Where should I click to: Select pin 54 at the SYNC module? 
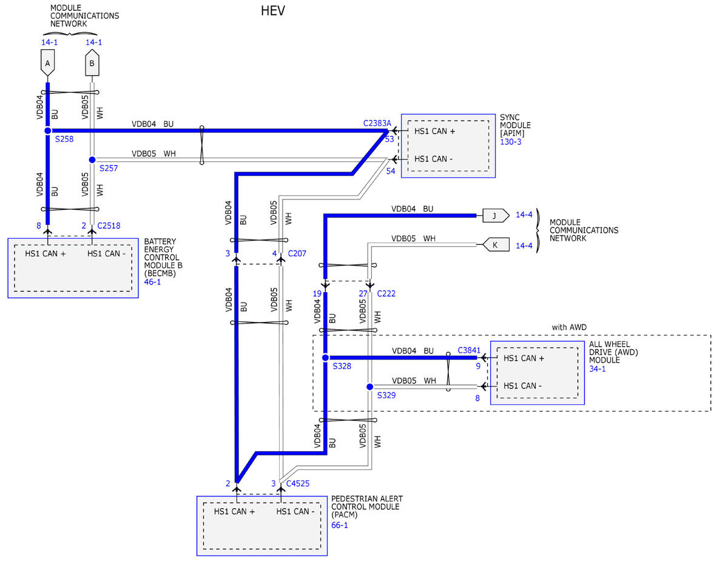(x=391, y=172)
